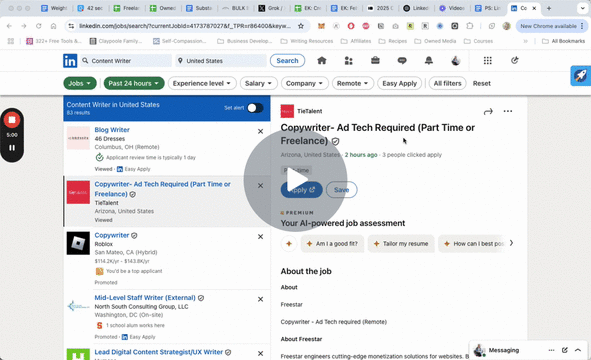Open the For Business grid icon
The image size is (591, 360).
488,60
